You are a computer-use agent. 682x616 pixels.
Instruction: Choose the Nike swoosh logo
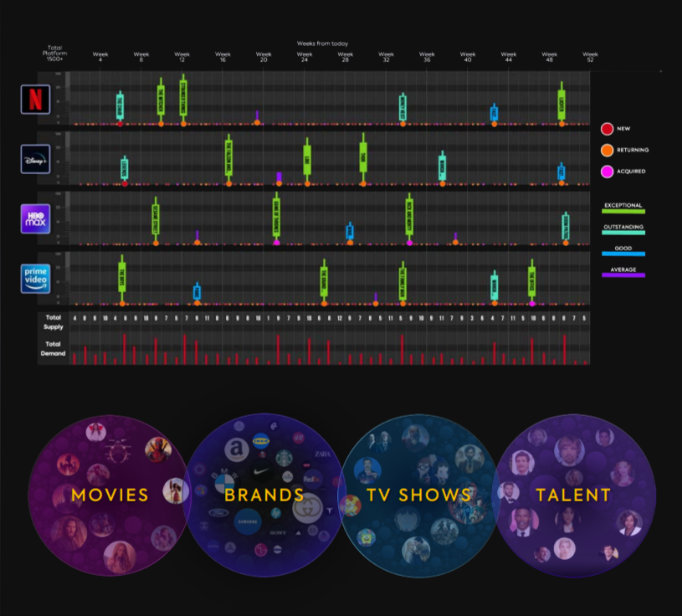tap(262, 471)
